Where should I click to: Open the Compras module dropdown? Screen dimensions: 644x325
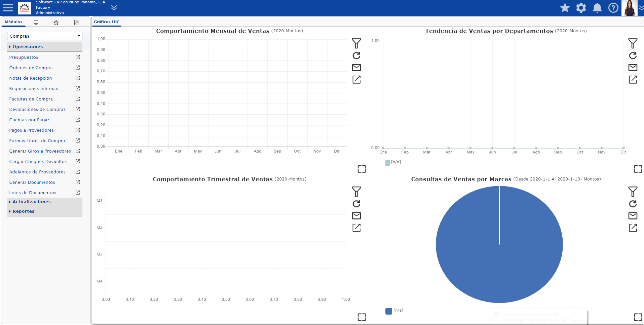(x=45, y=36)
